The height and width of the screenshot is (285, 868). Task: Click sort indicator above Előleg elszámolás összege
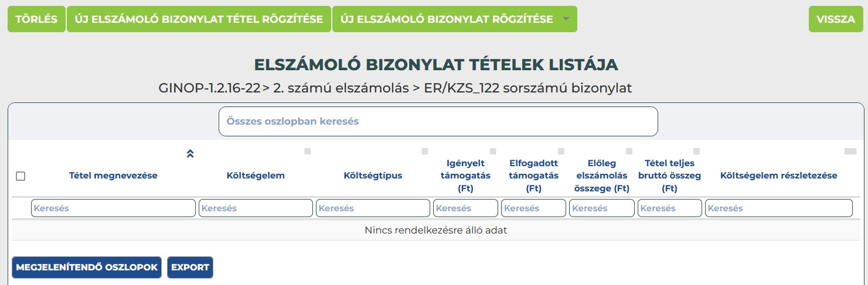click(629, 152)
